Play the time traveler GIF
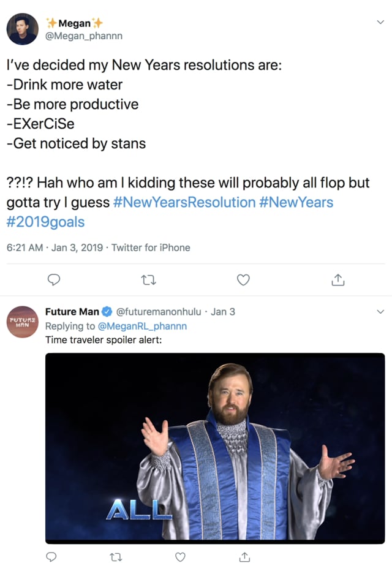392x563 pixels. (215, 448)
